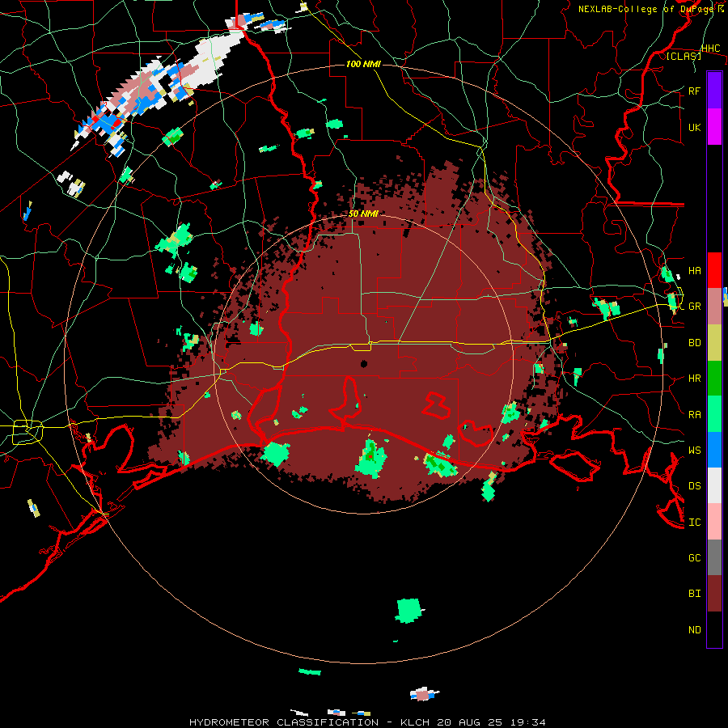This screenshot has width=728, height=728.
Task: Click the black radar-site dot at map center
Action: (363, 363)
